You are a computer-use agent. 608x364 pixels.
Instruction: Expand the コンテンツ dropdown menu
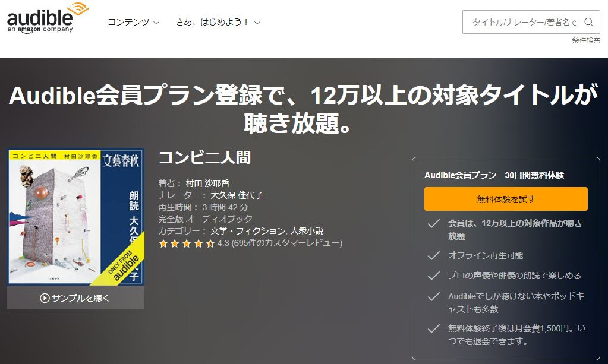(133, 22)
